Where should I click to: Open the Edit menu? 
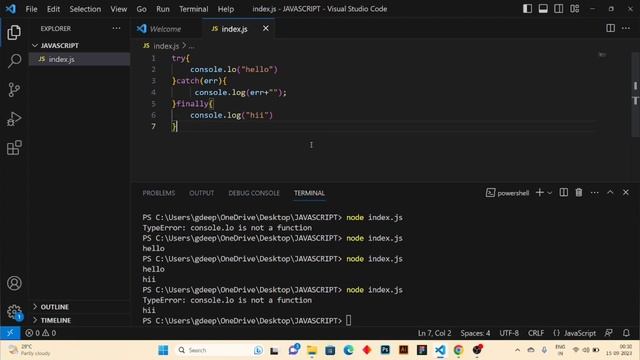coord(53,9)
